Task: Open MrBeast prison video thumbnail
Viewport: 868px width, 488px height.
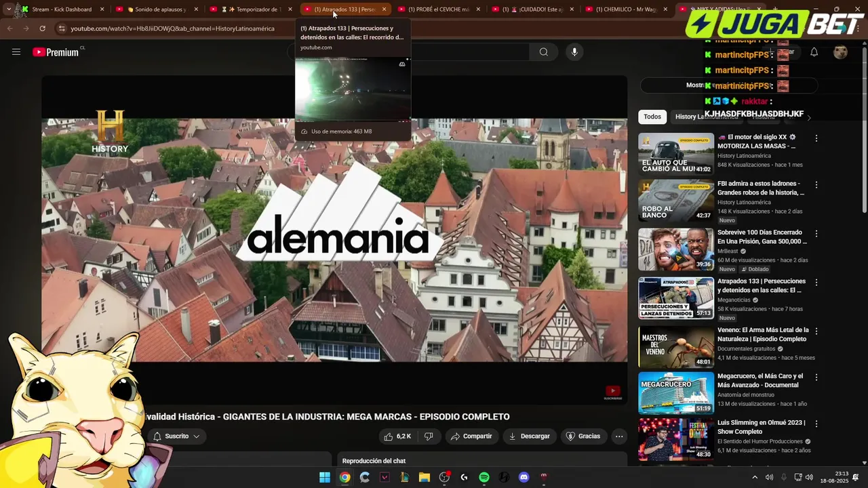Action: coord(676,249)
